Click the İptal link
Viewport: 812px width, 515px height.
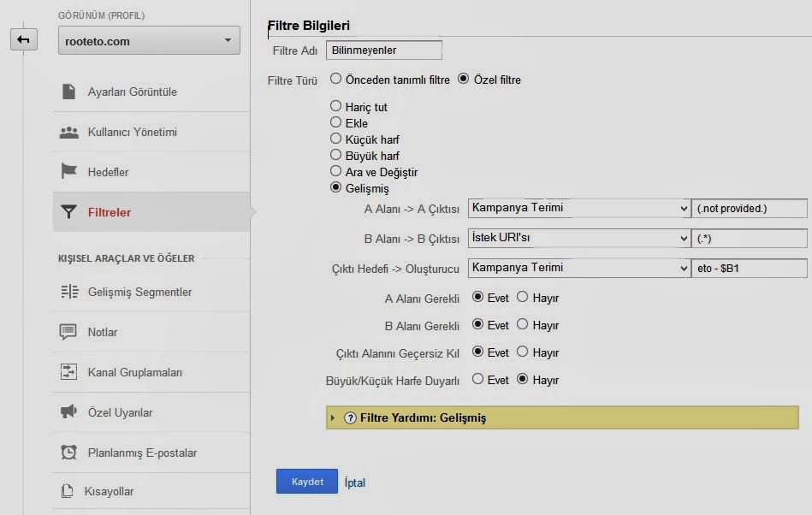(354, 482)
